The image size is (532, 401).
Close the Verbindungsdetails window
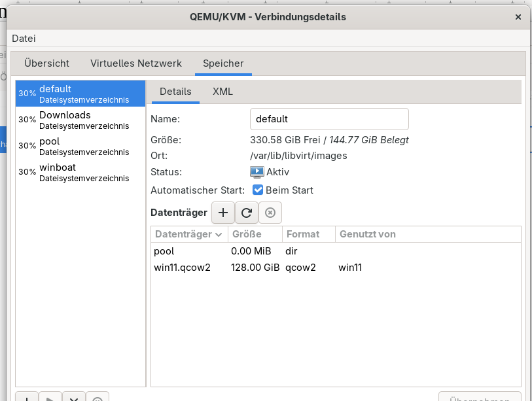(518, 17)
